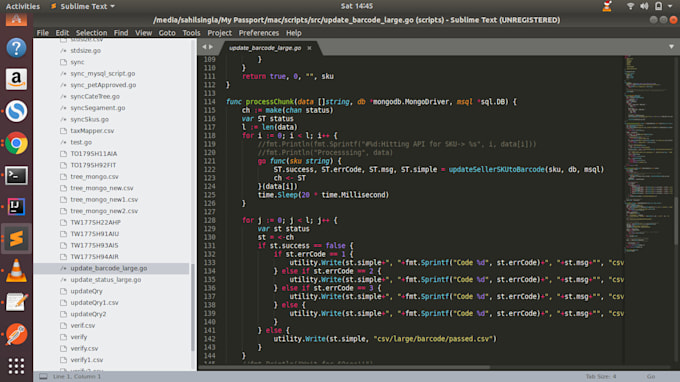This screenshot has width=680, height=382.
Task: Open tree_mongo.csv in the sidebar
Action: coord(94,176)
